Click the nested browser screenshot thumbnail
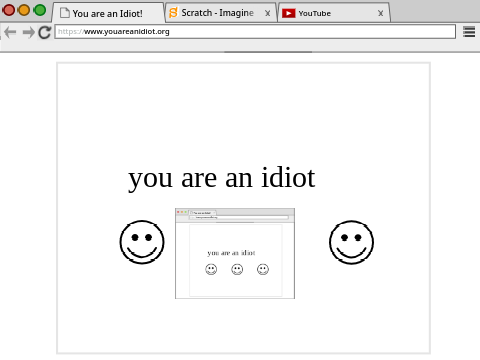 pos(235,253)
